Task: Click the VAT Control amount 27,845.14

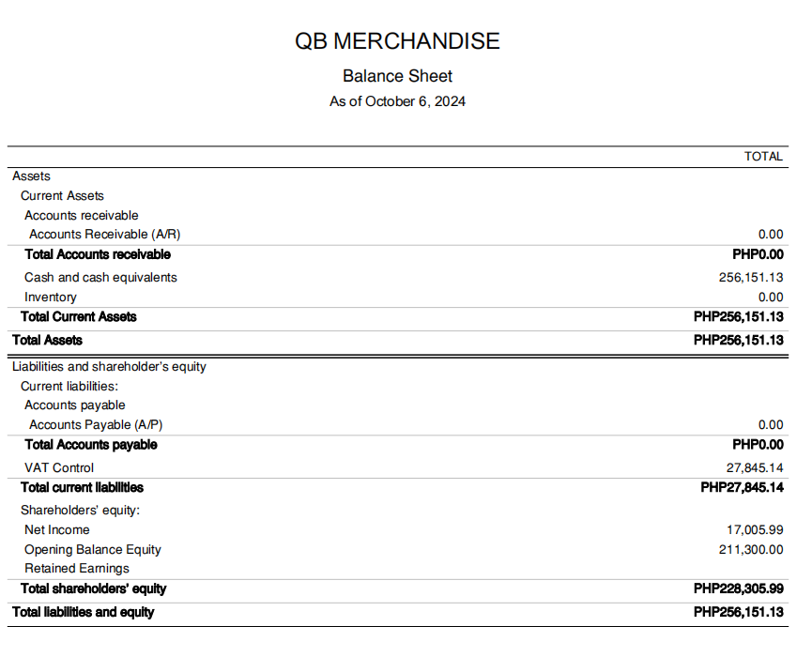Action: [755, 468]
